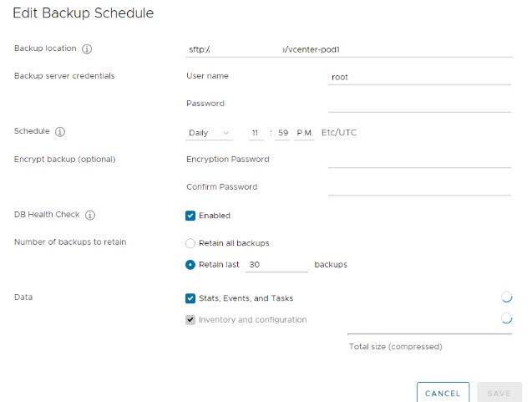The height and width of the screenshot is (402, 532).
Task: Click the Cancel button
Action: (443, 393)
